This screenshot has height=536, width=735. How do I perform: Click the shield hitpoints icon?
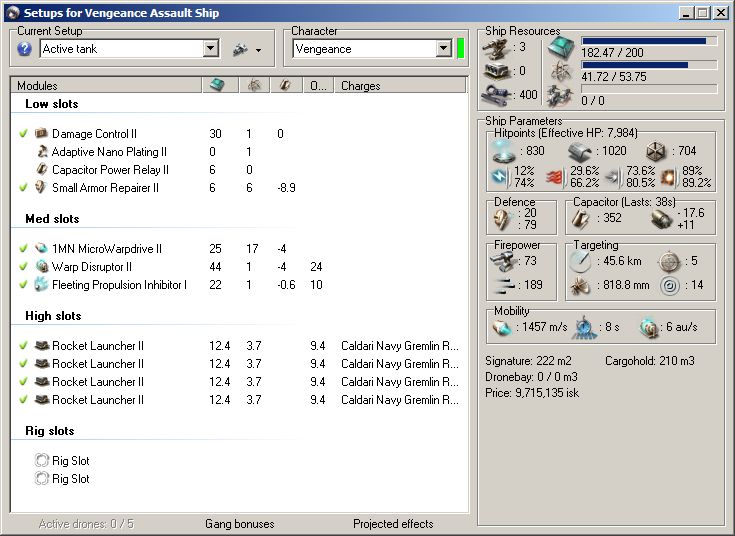504,151
